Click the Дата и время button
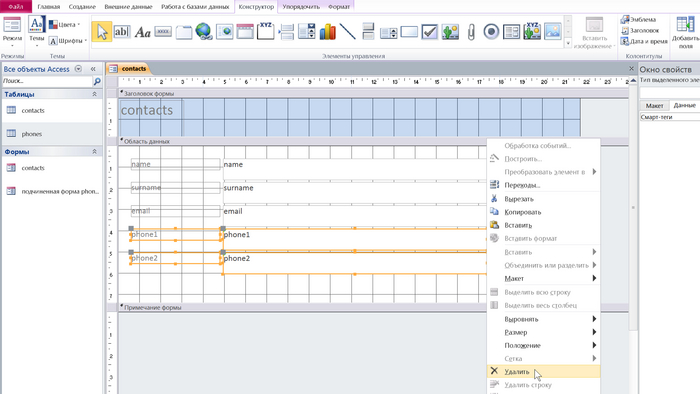The width and height of the screenshot is (700, 394). 644,41
